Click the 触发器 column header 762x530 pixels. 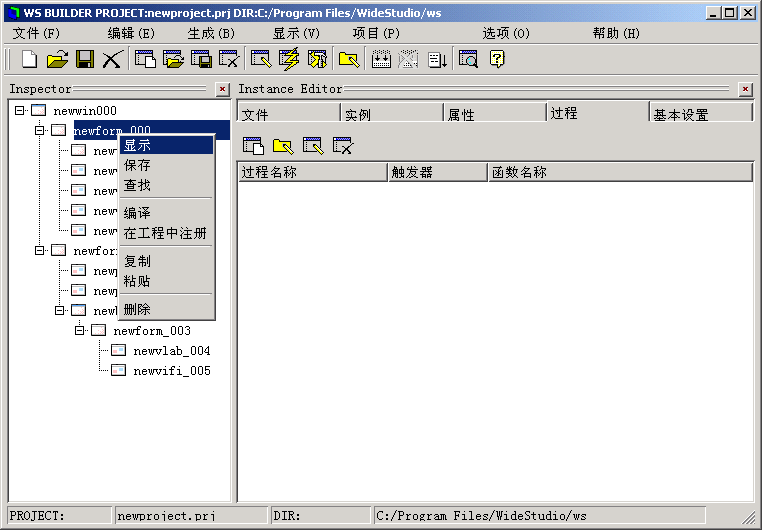click(x=437, y=172)
